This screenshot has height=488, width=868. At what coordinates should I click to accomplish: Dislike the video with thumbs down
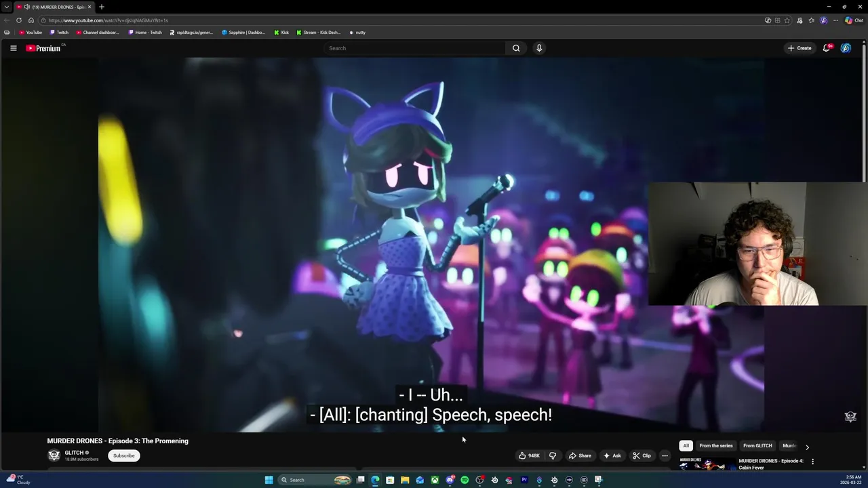pos(552,455)
